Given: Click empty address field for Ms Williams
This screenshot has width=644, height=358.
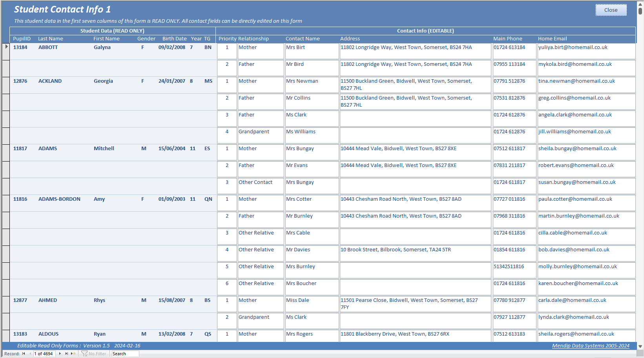Looking at the screenshot, I should click(x=416, y=136).
